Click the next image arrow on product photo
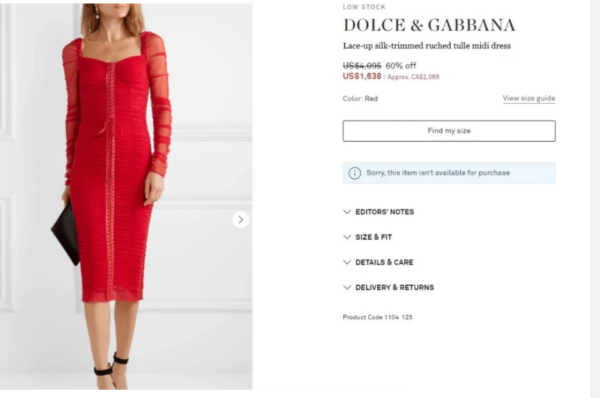Viewport: 600px width, 398px height. click(x=240, y=220)
